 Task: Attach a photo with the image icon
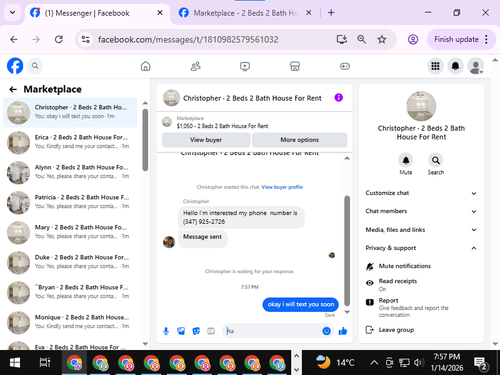point(181,331)
